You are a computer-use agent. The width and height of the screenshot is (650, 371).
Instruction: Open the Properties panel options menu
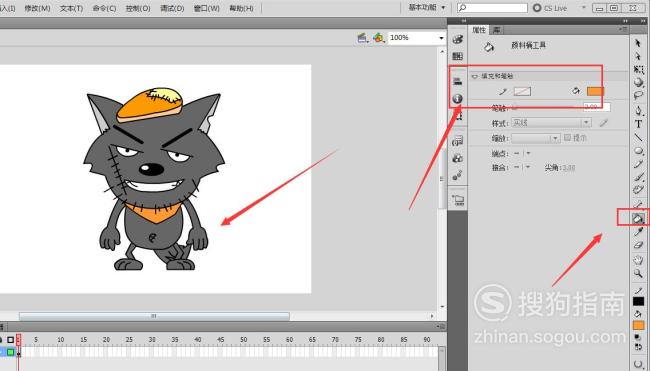click(623, 29)
